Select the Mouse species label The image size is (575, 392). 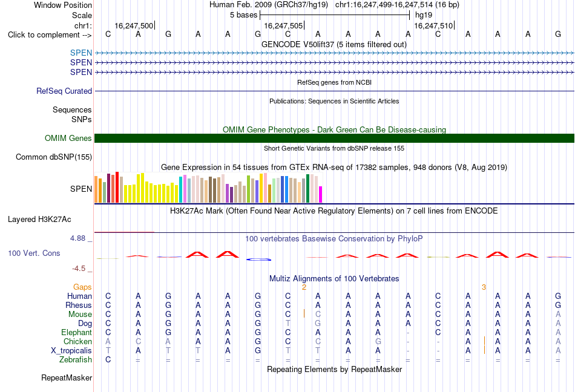[x=80, y=315]
